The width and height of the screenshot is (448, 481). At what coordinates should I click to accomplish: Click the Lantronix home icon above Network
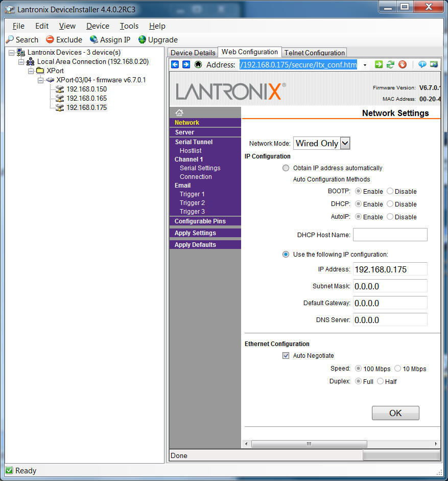point(179,112)
